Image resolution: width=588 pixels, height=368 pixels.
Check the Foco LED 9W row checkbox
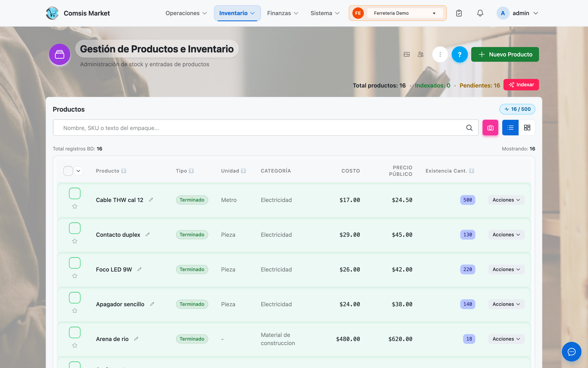[x=75, y=263]
